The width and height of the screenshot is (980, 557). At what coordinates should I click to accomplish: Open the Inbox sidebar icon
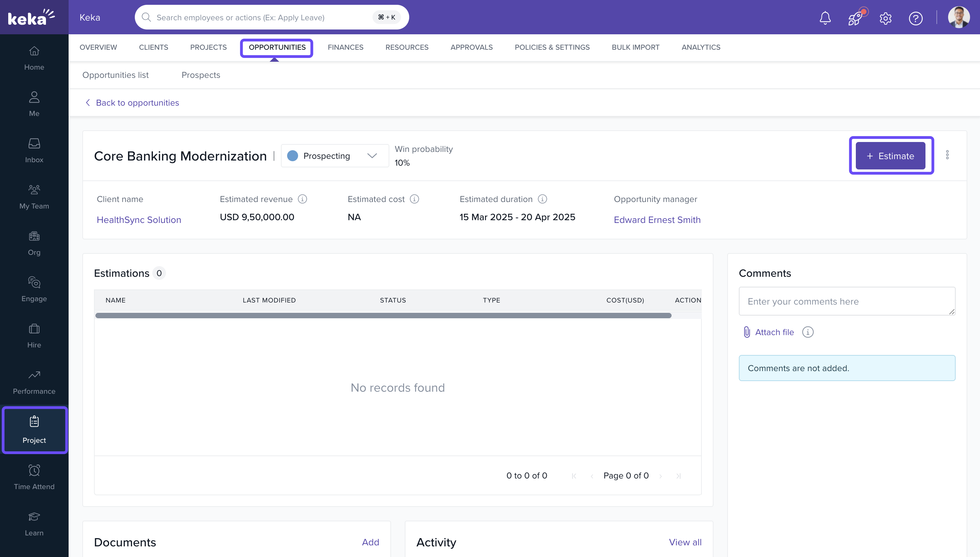click(34, 150)
